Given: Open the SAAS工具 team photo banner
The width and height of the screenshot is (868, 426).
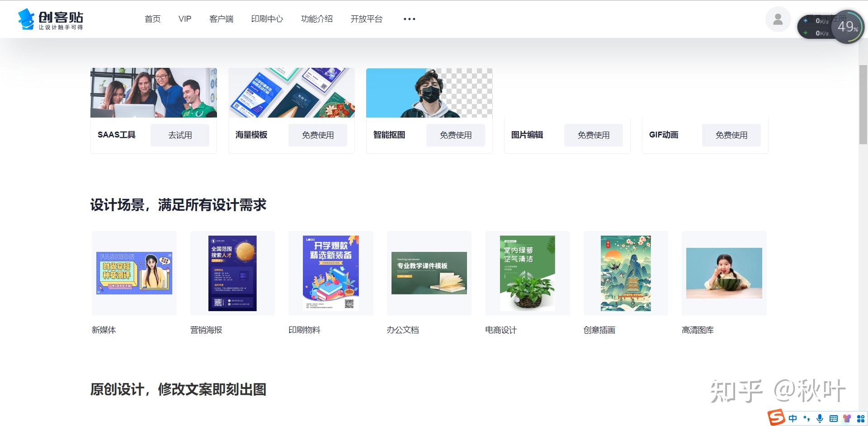Looking at the screenshot, I should 154,93.
